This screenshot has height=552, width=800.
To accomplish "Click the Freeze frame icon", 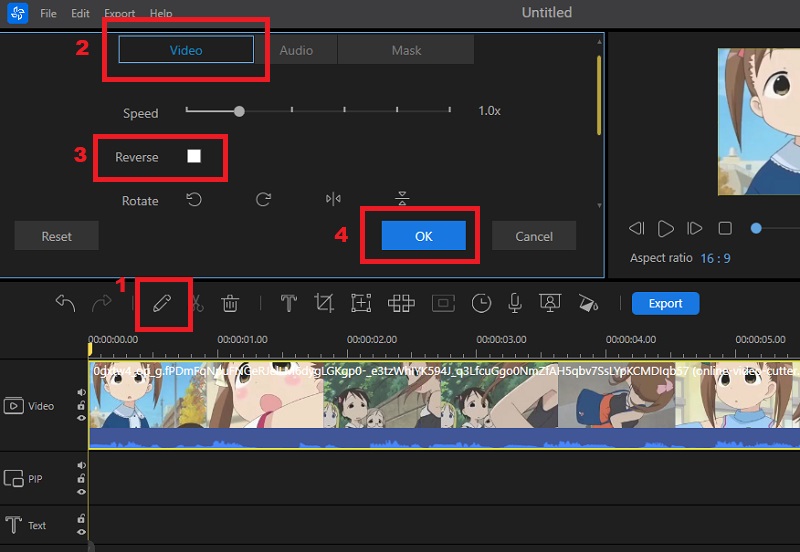I will (x=443, y=303).
